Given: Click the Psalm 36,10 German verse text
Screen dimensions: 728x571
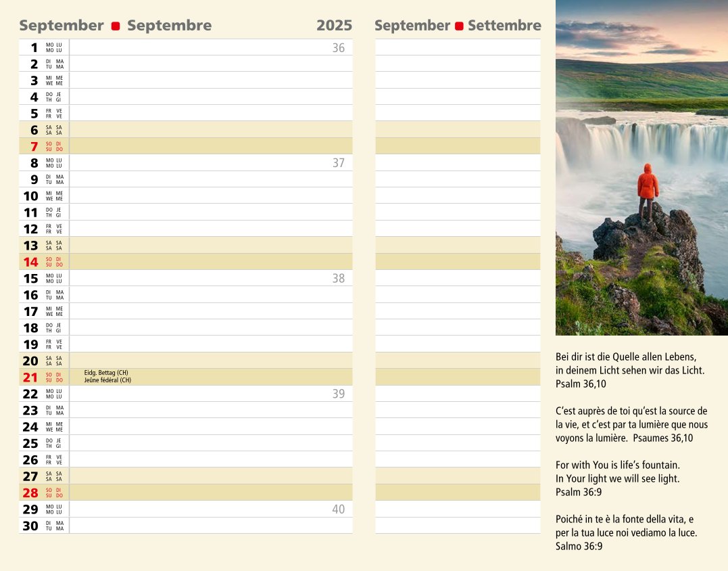Looking at the screenshot, I should point(629,370).
